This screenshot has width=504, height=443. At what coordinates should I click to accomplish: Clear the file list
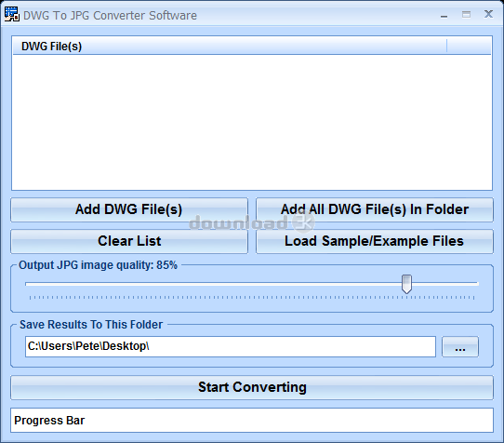click(x=129, y=241)
